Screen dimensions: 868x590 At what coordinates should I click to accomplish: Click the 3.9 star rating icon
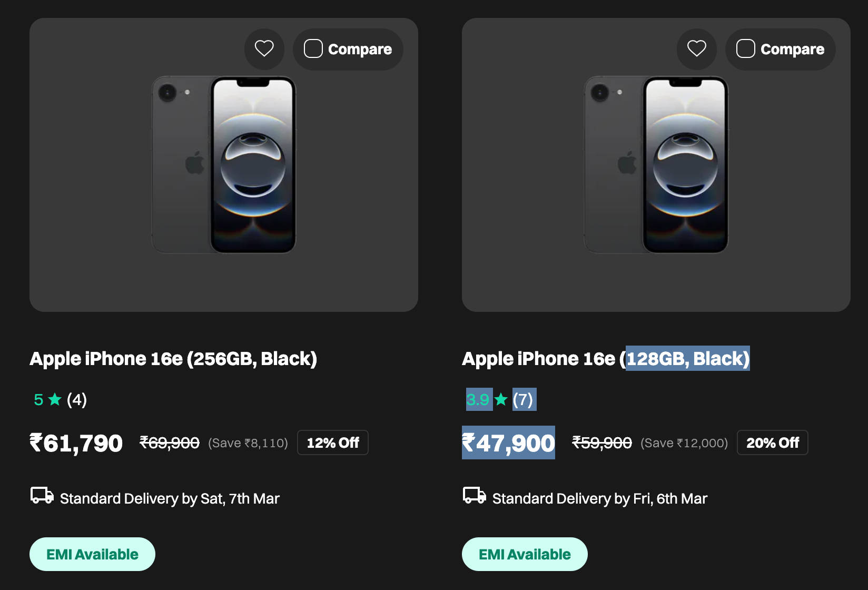(501, 399)
